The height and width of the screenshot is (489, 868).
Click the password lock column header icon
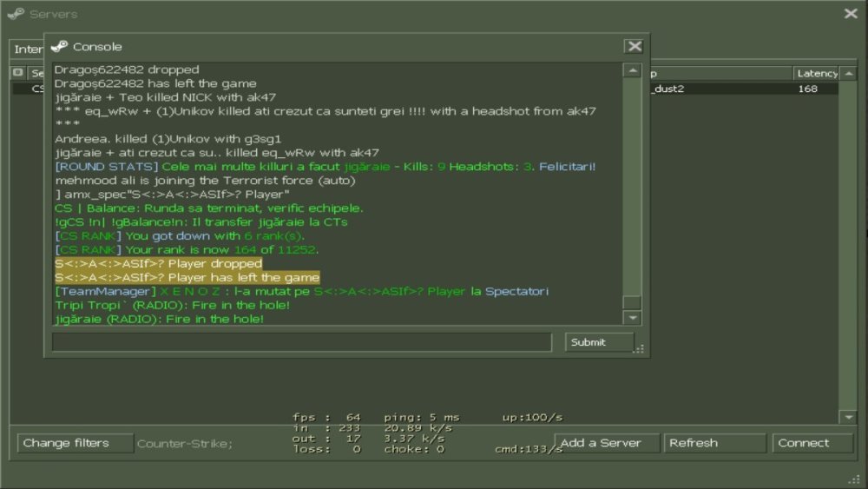point(17,73)
